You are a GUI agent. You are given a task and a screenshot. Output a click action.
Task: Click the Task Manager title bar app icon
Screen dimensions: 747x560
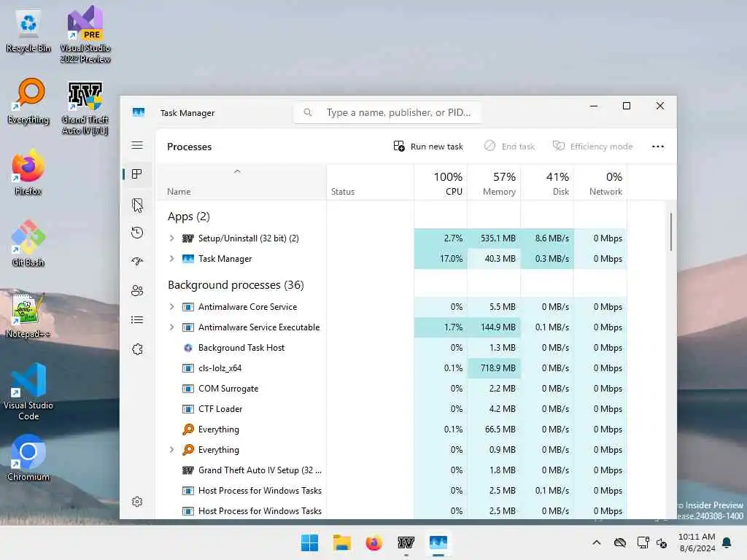pos(139,112)
